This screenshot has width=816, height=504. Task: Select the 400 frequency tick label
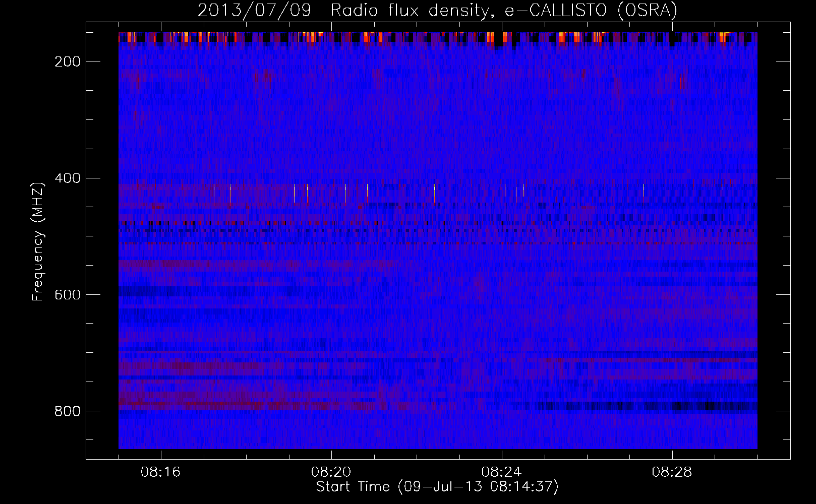(68, 178)
